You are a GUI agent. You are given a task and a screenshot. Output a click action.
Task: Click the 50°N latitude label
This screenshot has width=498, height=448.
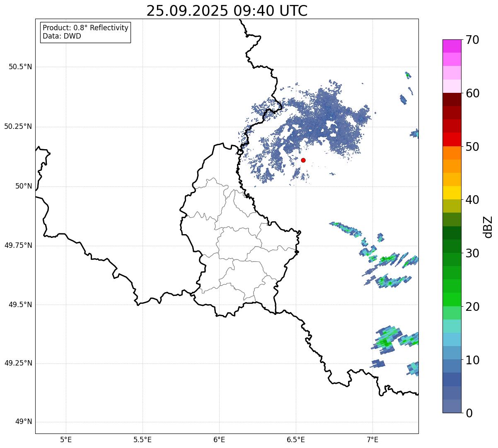(x=24, y=186)
